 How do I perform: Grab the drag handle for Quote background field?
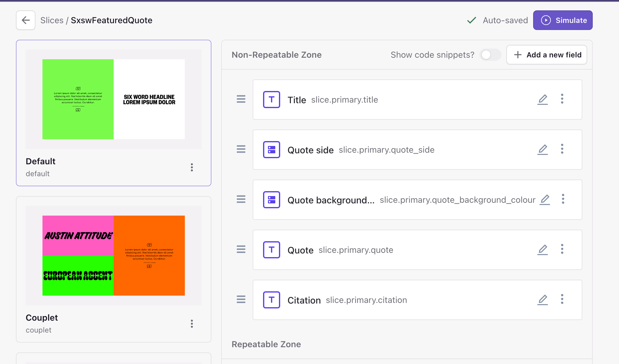pos(241,199)
